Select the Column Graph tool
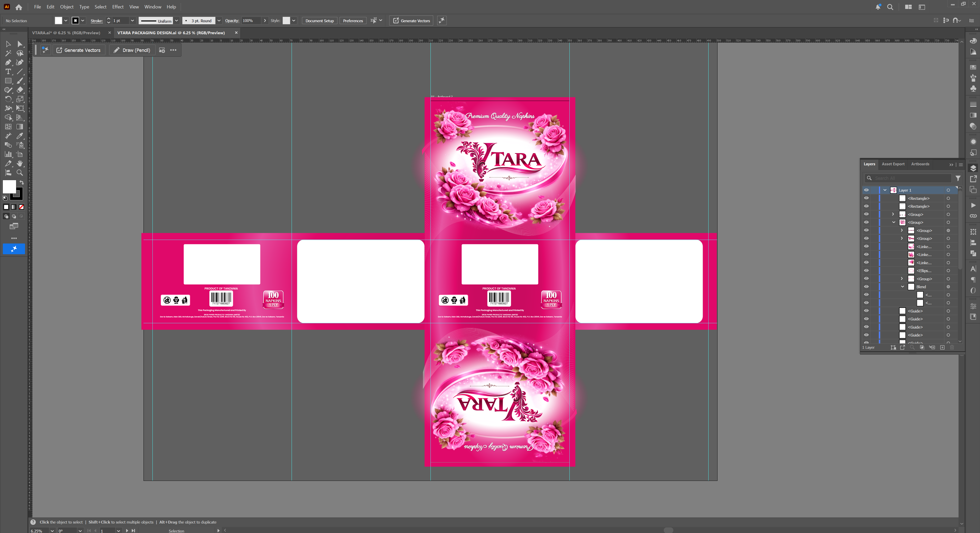This screenshot has width=980, height=533. coord(8,154)
